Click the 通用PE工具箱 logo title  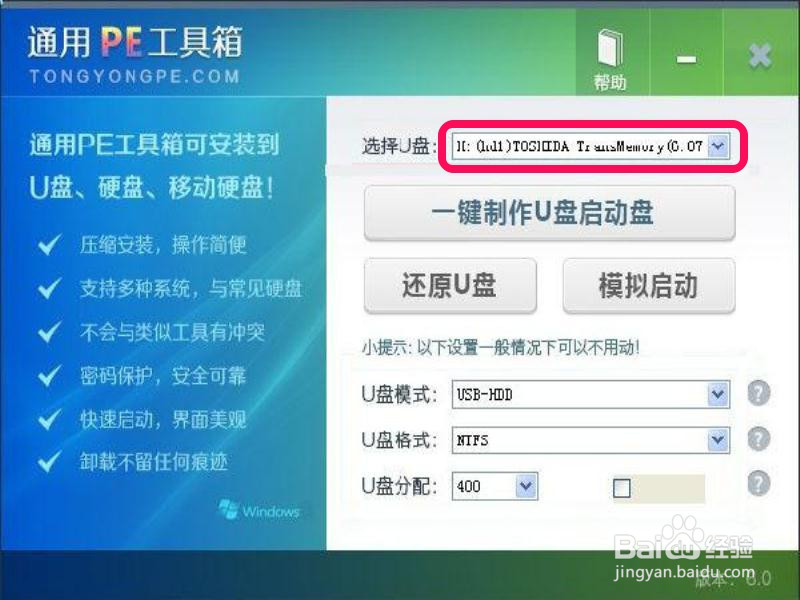point(135,42)
